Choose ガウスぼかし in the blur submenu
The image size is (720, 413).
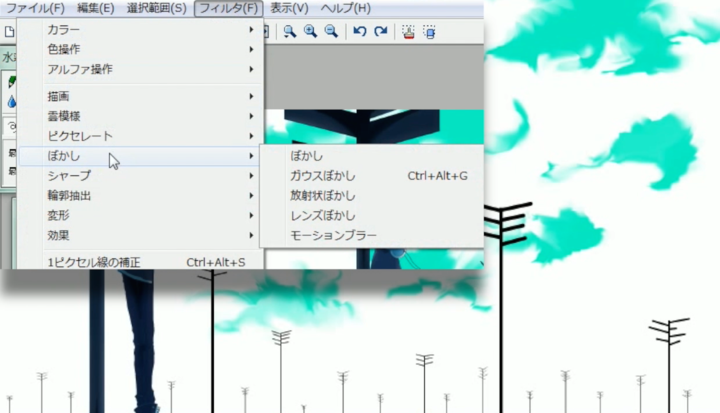coord(372,176)
